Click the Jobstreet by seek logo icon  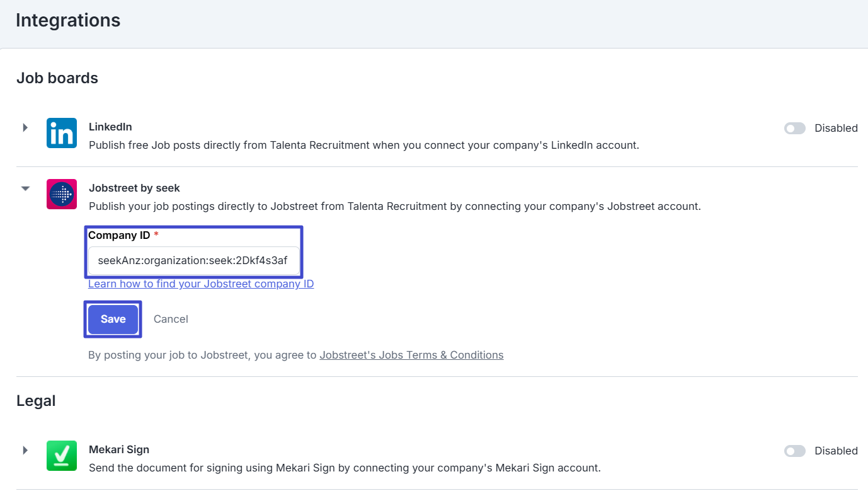click(x=62, y=194)
